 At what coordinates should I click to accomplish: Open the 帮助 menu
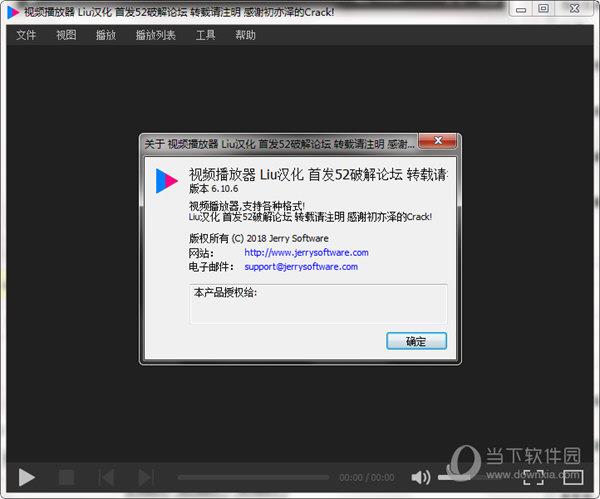point(245,35)
